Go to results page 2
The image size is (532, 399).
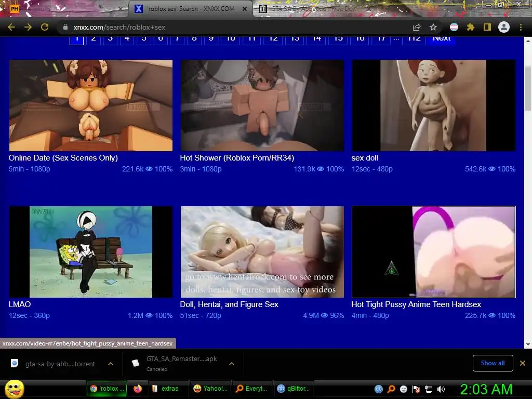[x=94, y=39]
